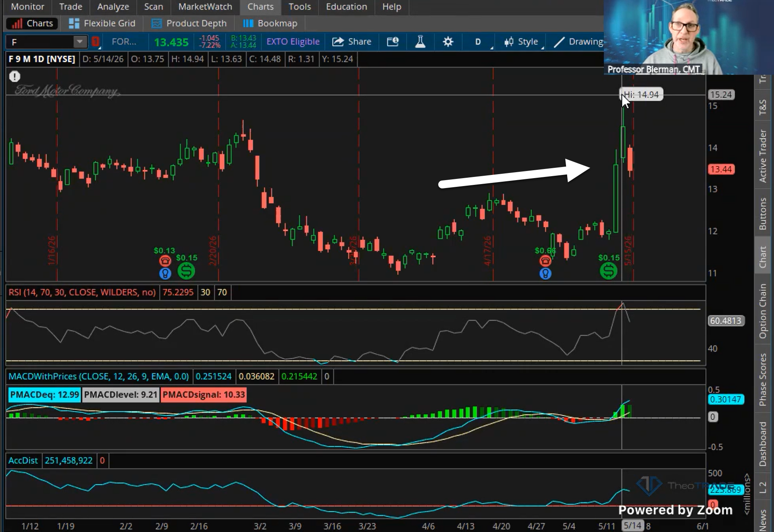The image size is (774, 532).
Task: Select the Charts main tab
Action: pyautogui.click(x=260, y=7)
